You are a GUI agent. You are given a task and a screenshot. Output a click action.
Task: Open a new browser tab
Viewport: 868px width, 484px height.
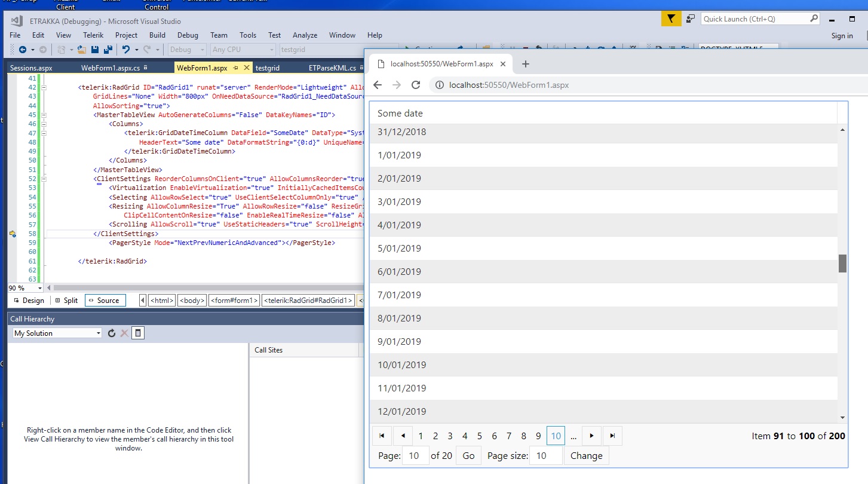[526, 64]
